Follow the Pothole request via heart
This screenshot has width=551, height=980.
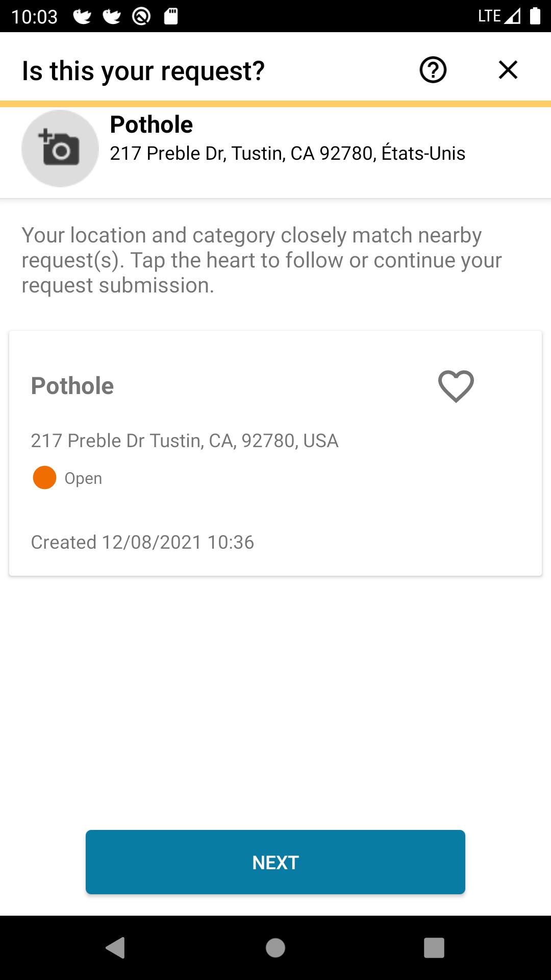[456, 386]
